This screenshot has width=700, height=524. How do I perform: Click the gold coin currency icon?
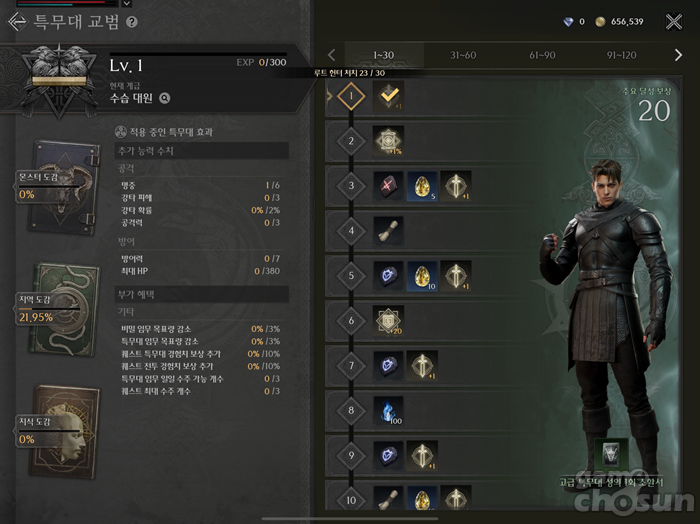click(x=600, y=21)
